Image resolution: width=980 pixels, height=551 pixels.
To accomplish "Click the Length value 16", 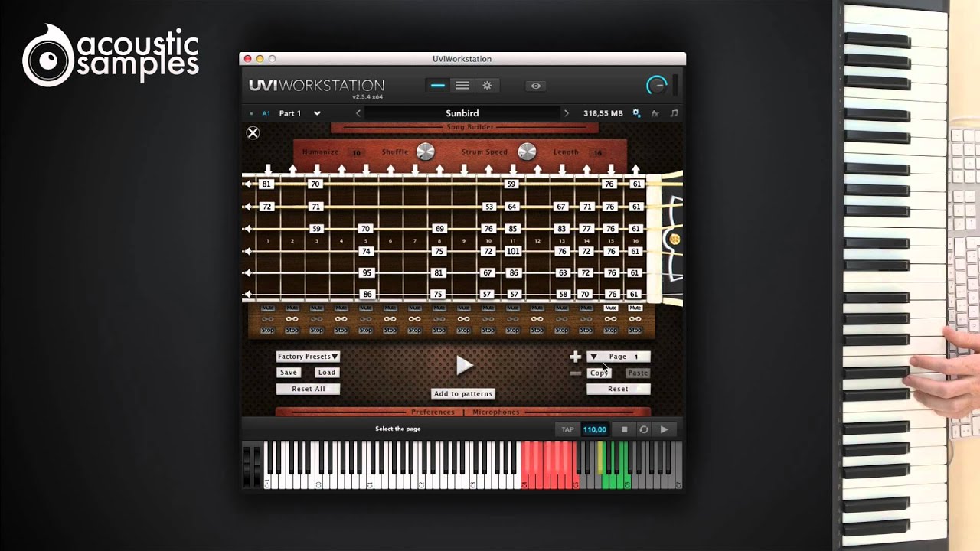I will pos(598,153).
